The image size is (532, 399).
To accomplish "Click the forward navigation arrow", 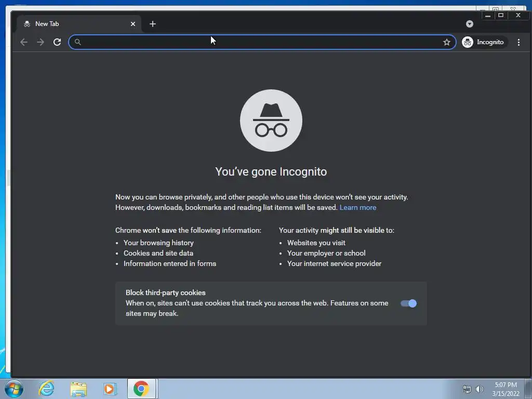I will [41, 42].
